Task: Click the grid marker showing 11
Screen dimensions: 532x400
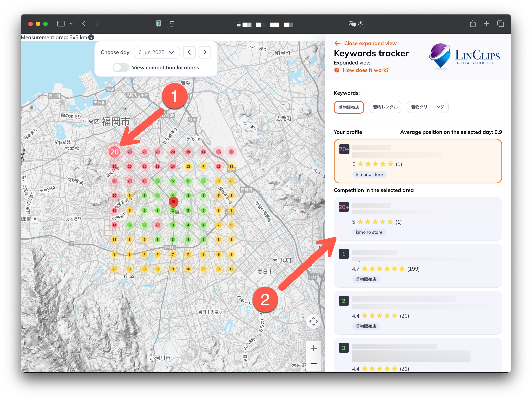Action: pos(115,240)
